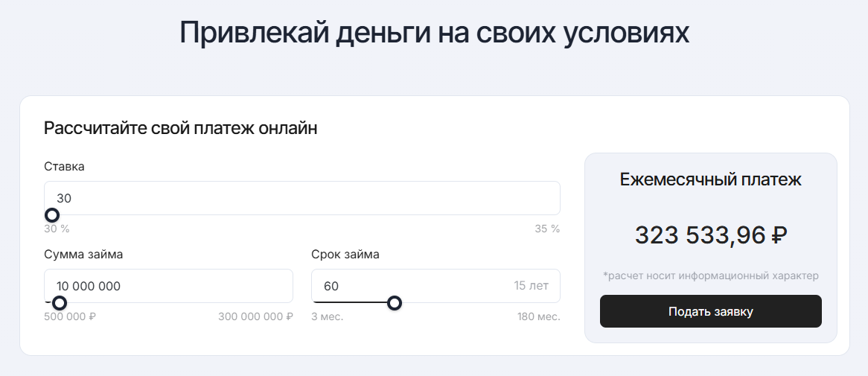Click the 'Срок займа' field label
This screenshot has width=868, height=376.
pyautogui.click(x=345, y=254)
